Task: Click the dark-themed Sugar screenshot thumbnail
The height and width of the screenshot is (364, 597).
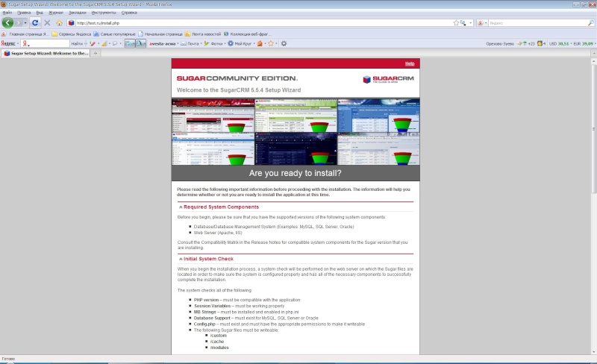Action: pyautogui.click(x=296, y=148)
